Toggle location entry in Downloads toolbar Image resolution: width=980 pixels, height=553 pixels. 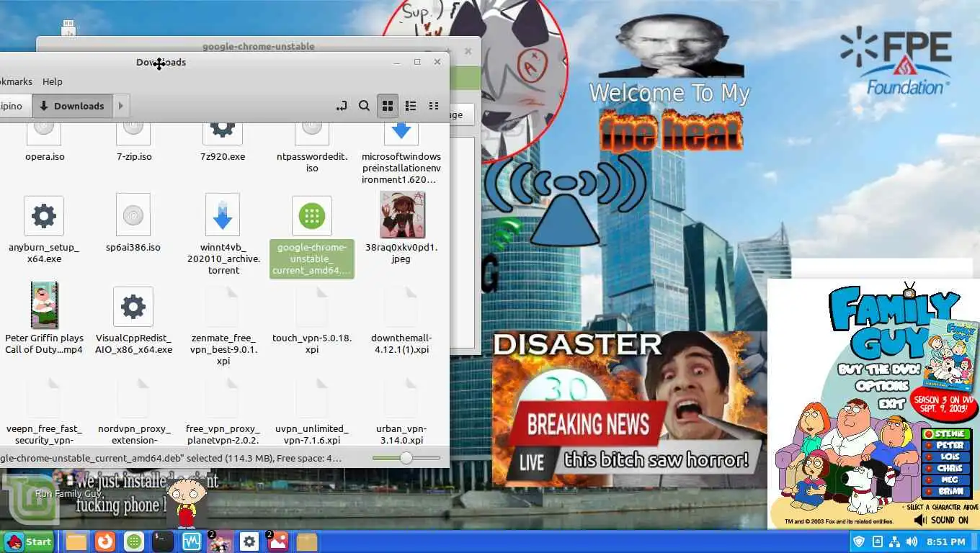click(342, 106)
